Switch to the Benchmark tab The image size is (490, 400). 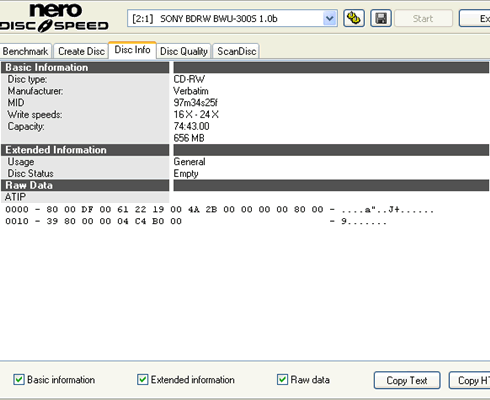26,51
